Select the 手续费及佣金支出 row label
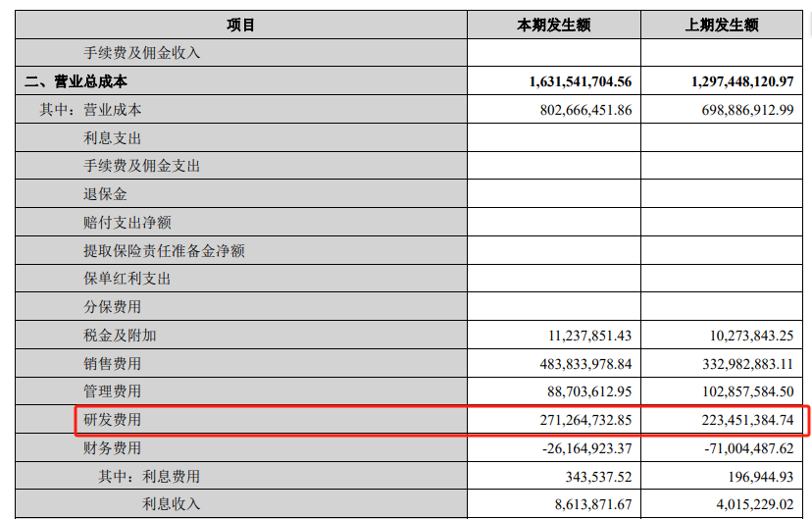Image resolution: width=812 pixels, height=519 pixels. [x=142, y=166]
